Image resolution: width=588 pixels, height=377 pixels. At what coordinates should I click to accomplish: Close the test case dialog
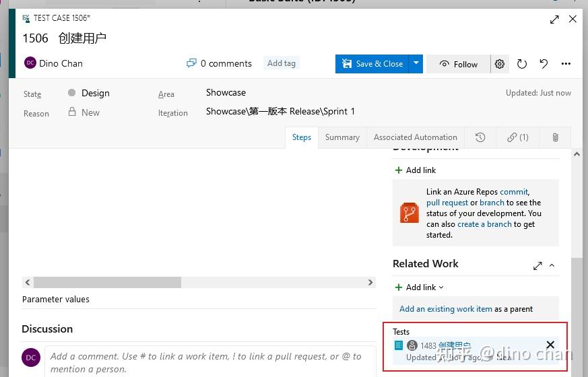pyautogui.click(x=573, y=19)
